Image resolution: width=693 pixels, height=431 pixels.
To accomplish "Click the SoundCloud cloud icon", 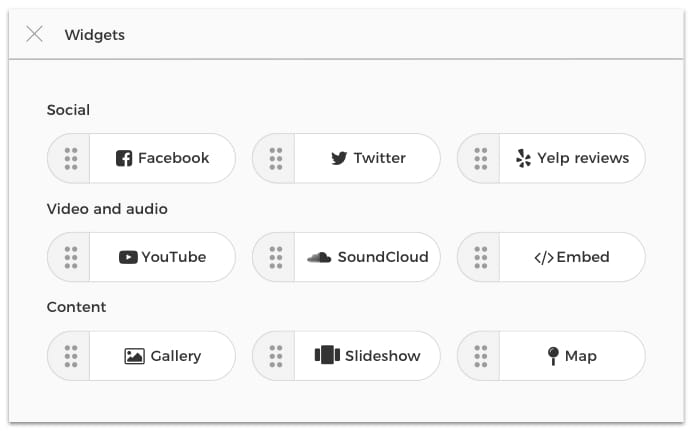I will 319,257.
